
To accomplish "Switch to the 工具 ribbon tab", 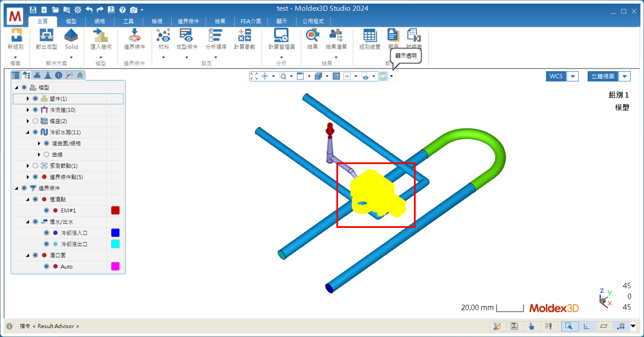I will click(128, 21).
